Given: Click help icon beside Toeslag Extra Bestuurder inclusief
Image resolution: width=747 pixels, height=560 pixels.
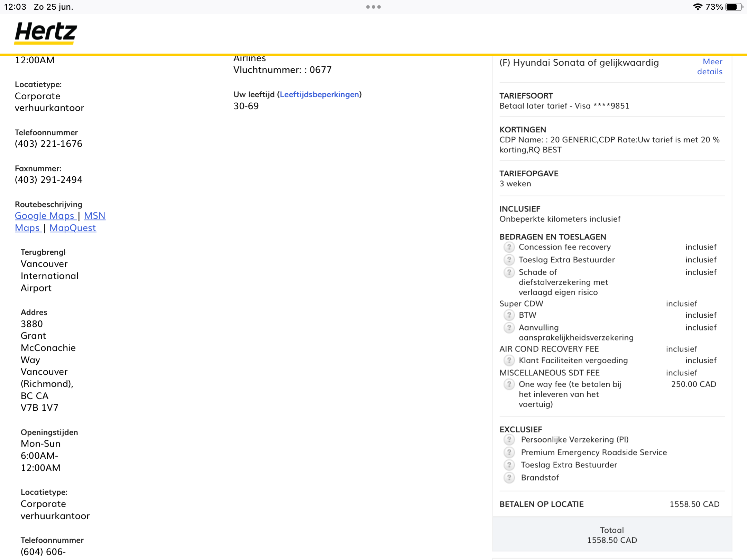Looking at the screenshot, I should 509,259.
